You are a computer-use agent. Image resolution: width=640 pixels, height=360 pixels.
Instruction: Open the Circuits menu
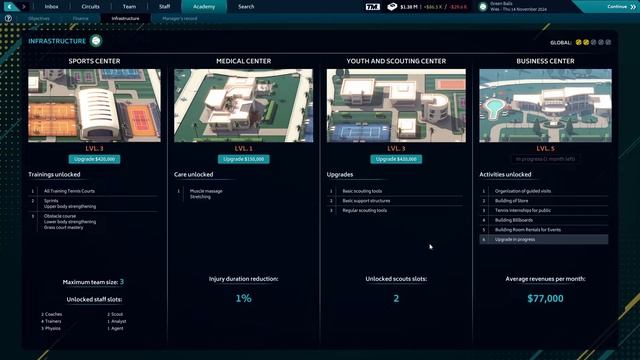(90, 7)
